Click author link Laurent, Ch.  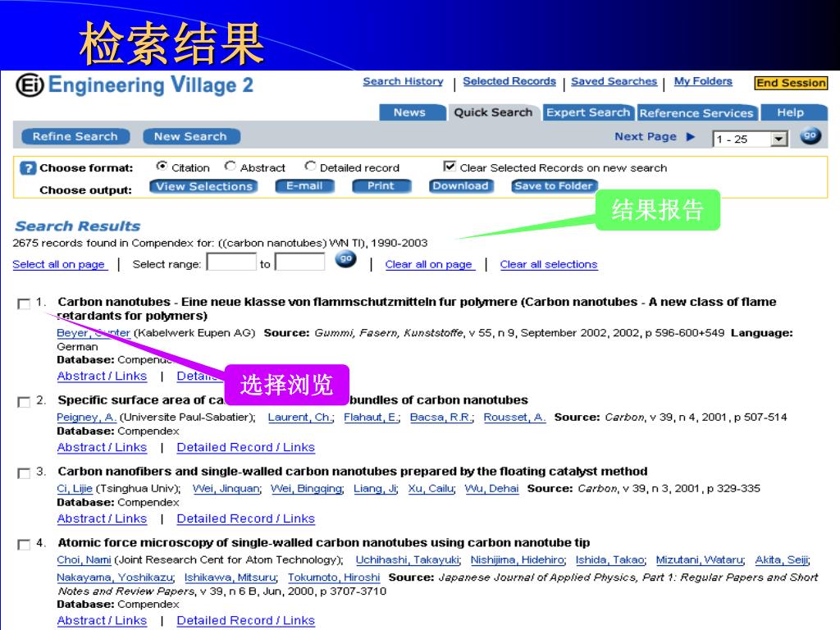click(x=300, y=418)
